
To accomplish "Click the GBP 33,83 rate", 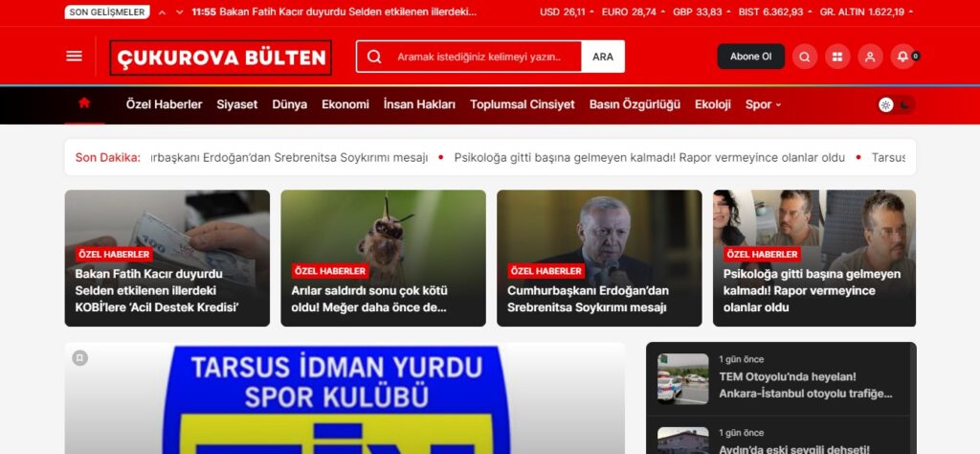I will click(702, 11).
